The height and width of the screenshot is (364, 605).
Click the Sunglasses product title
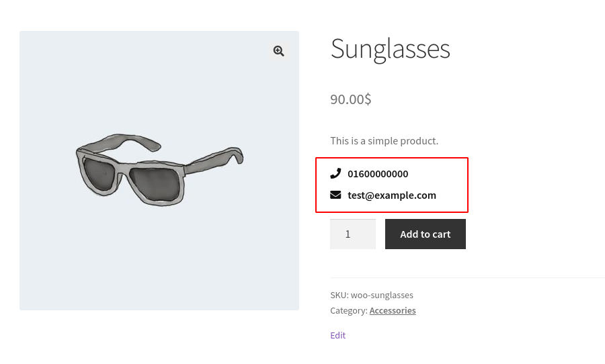(390, 49)
